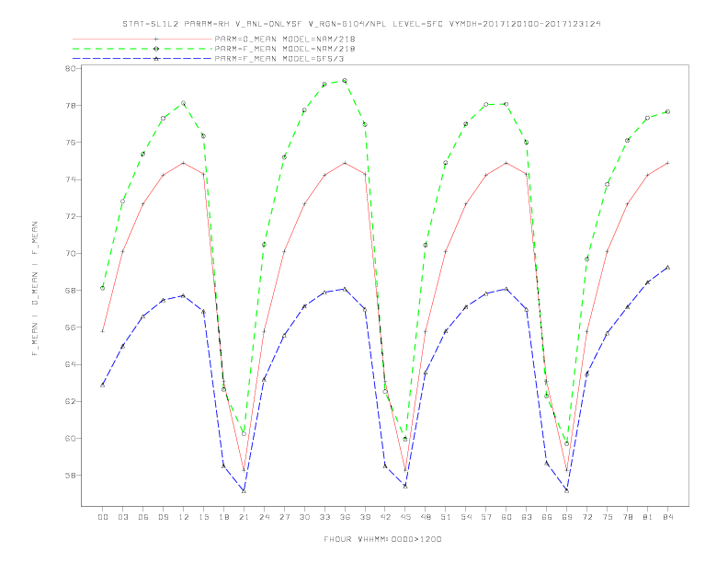Select legend label PARM=F_MEAN MODEL=NAM/218
The image size is (728, 563).
click(285, 49)
